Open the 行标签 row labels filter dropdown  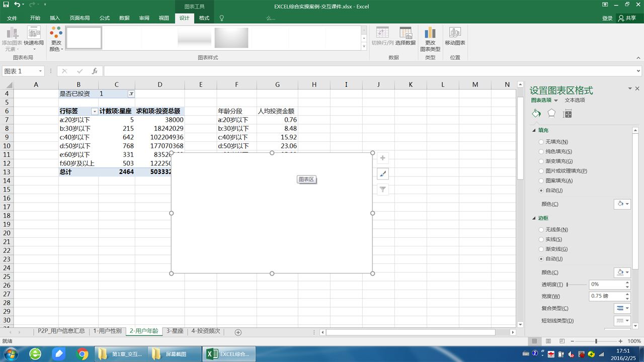click(94, 112)
